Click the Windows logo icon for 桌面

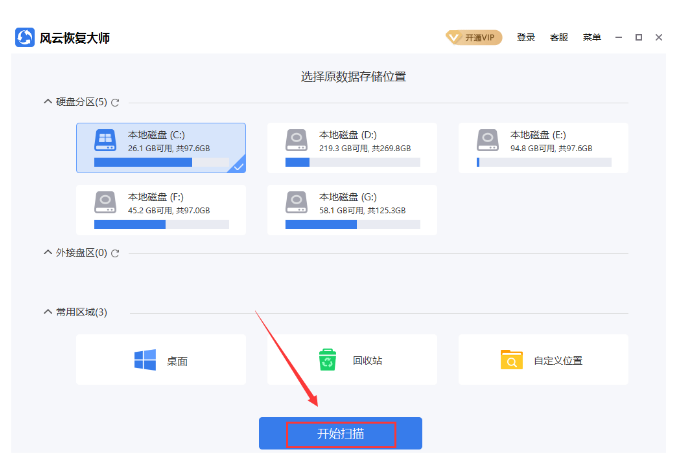(x=145, y=360)
